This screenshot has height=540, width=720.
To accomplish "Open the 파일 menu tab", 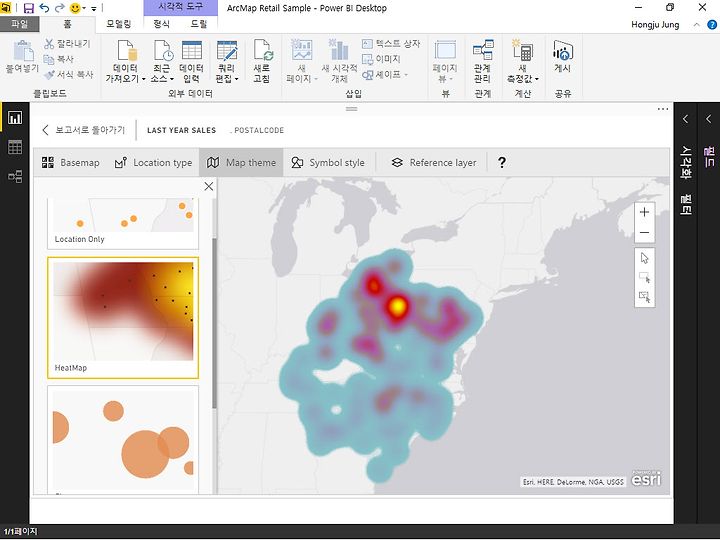I will point(19,24).
